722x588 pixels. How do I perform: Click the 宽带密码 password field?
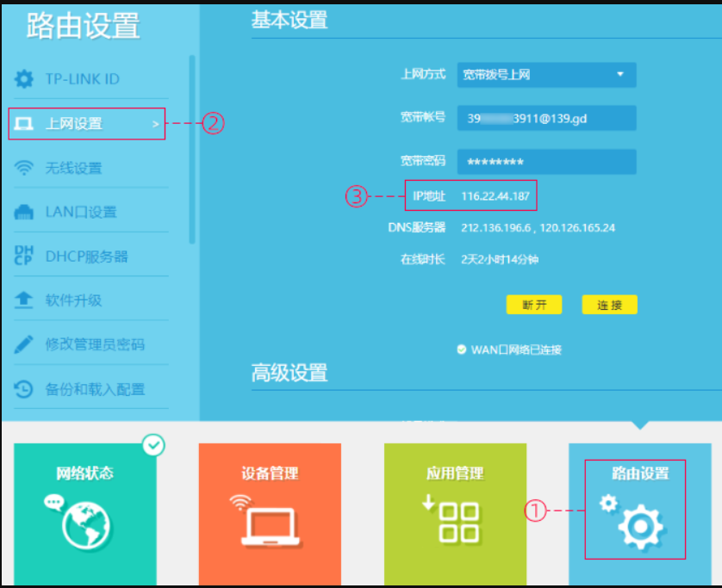tap(546, 162)
